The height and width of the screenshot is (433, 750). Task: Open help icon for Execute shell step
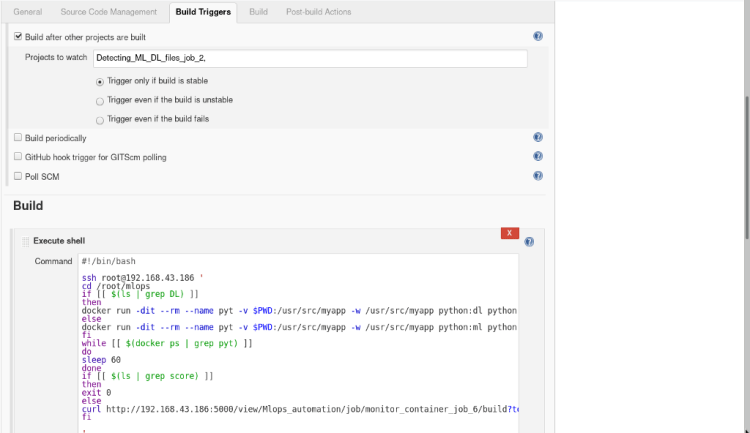(x=529, y=241)
